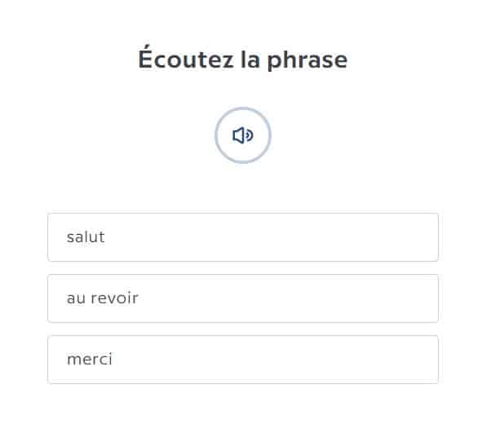This screenshot has width=504, height=424.
Task: Play the audio with the speaker icon
Action: 242,135
